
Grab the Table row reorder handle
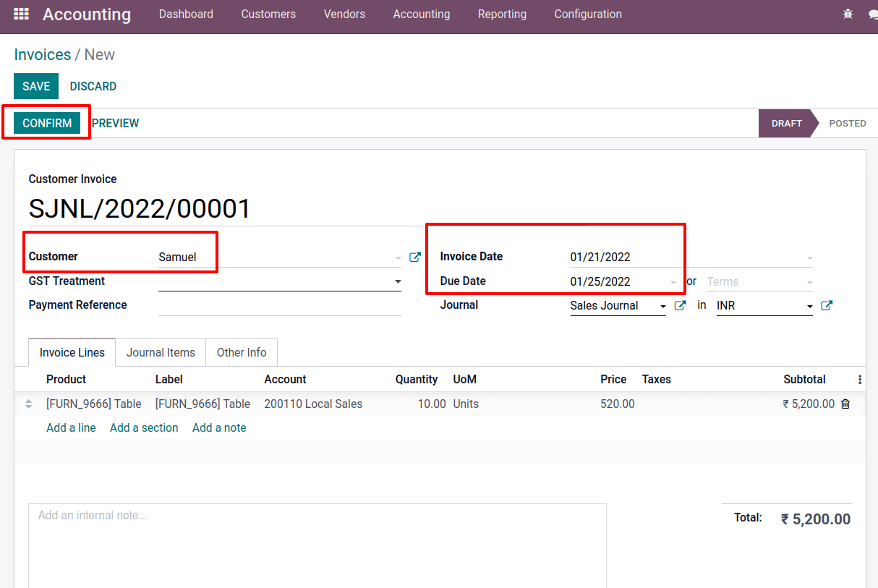point(29,404)
